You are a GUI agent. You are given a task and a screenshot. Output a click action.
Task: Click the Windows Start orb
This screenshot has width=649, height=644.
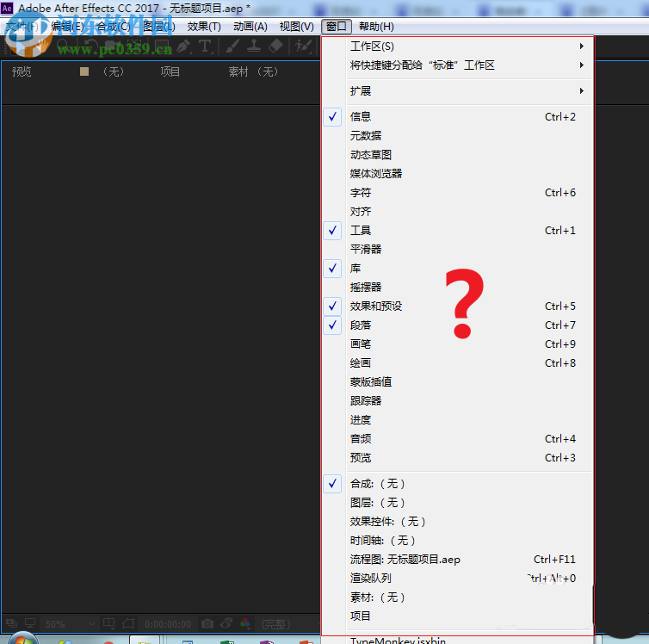coord(23,638)
